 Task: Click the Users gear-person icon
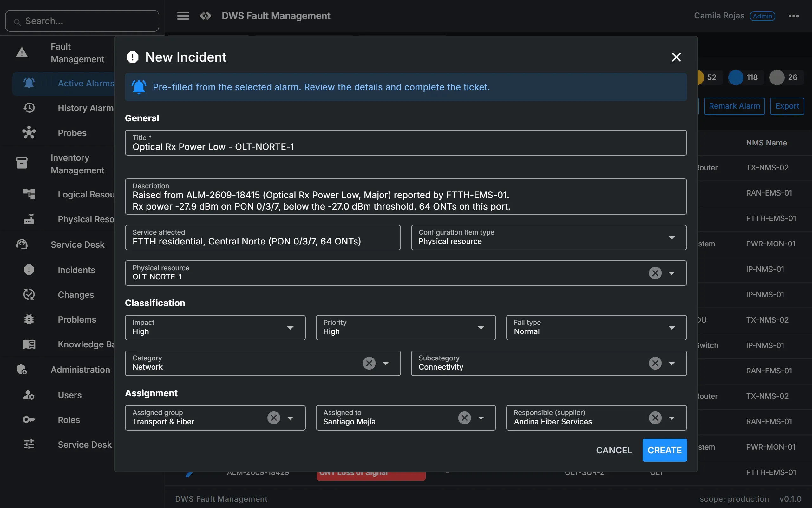tap(29, 395)
